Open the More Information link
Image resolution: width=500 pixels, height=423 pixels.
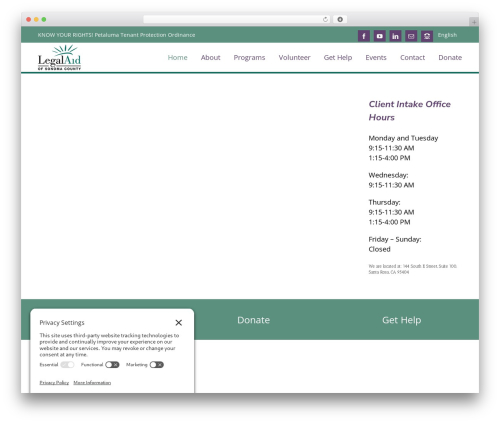(x=92, y=382)
